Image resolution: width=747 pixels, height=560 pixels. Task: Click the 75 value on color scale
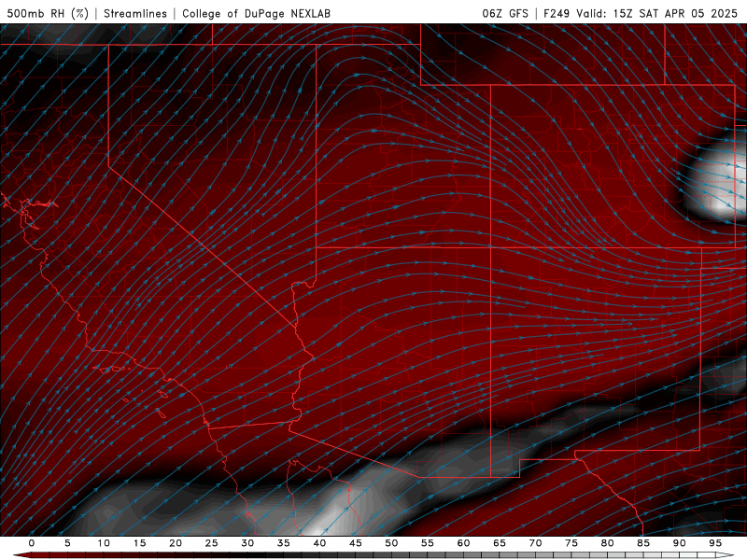(x=571, y=543)
